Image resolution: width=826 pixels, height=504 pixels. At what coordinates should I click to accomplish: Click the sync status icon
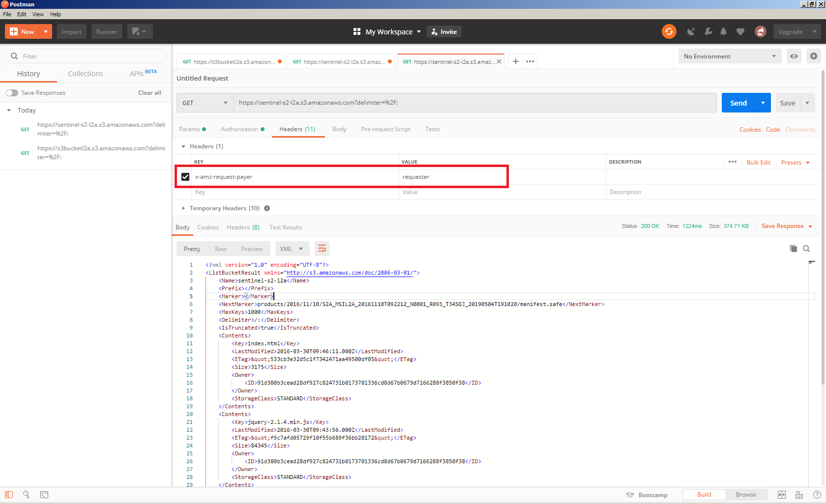pyautogui.click(x=669, y=31)
